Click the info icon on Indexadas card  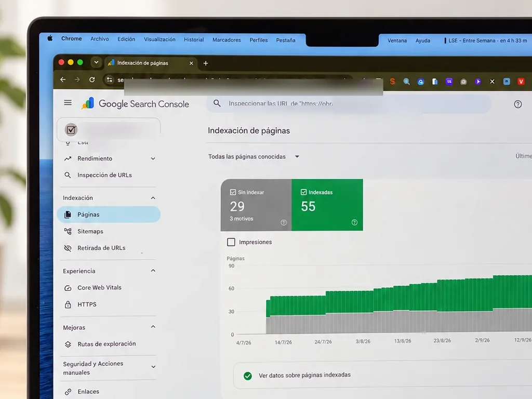tap(354, 222)
